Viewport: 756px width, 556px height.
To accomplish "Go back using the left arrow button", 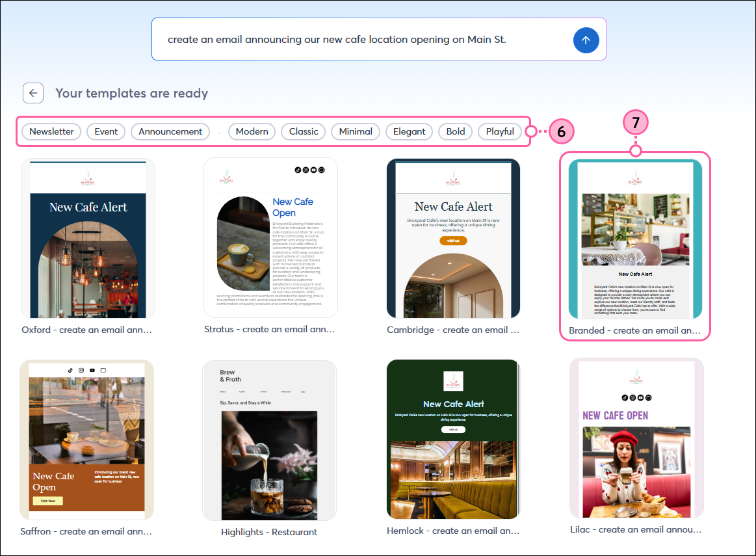I will (x=33, y=93).
